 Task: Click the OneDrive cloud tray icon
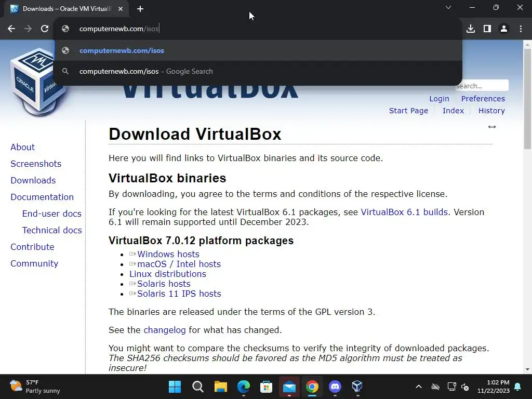[x=435, y=387]
